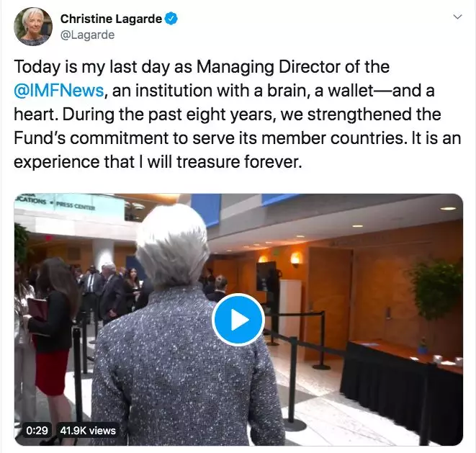Click the 0:29 video duration badge
This screenshot has height=453, width=476.
pos(37,430)
